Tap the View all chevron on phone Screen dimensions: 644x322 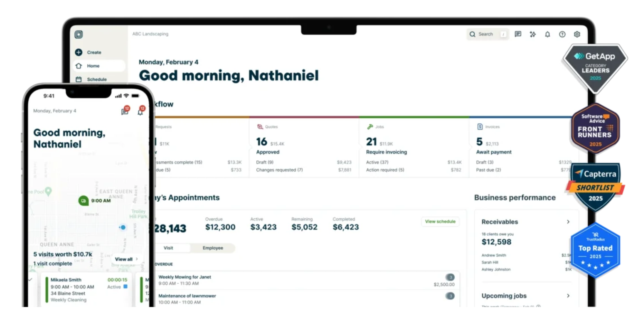click(137, 259)
